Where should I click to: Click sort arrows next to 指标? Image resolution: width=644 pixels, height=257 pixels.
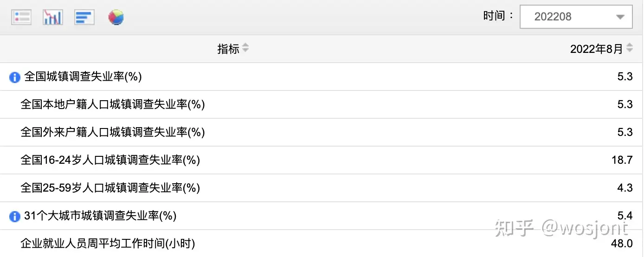(x=245, y=48)
